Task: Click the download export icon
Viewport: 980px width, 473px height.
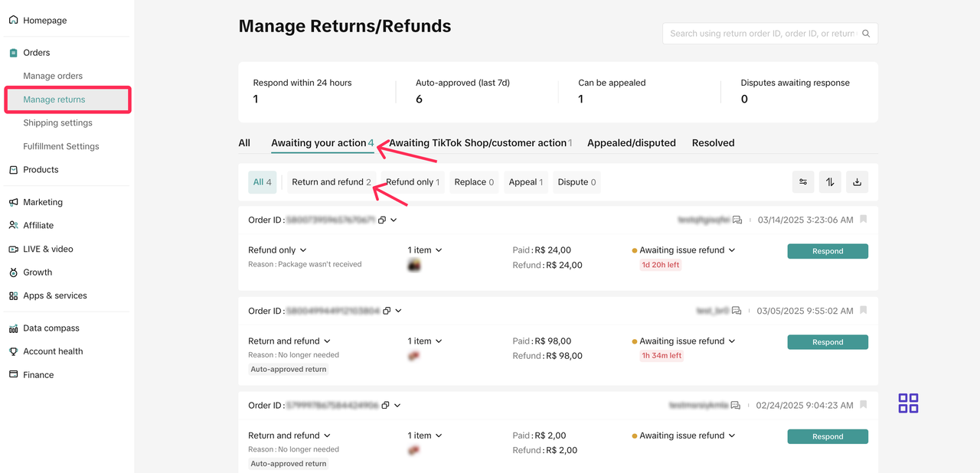Action: [x=857, y=182]
